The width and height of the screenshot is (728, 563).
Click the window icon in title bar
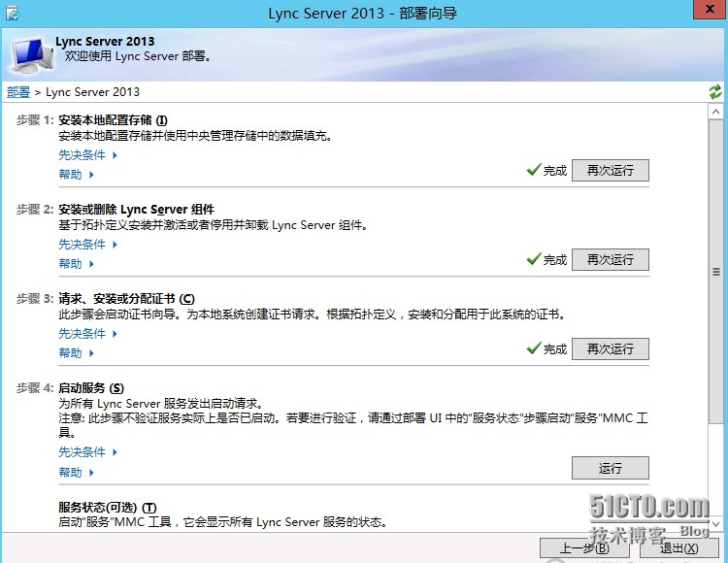pos(13,13)
